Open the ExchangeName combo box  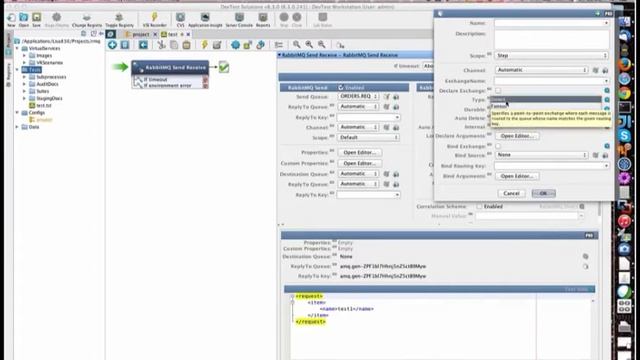click(551, 81)
